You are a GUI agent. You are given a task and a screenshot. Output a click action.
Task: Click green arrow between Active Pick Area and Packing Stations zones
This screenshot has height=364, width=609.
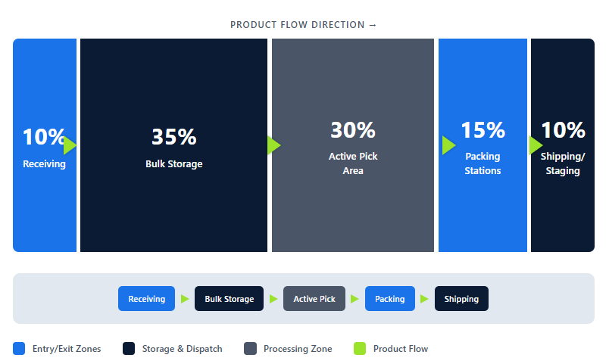pyautogui.click(x=448, y=145)
